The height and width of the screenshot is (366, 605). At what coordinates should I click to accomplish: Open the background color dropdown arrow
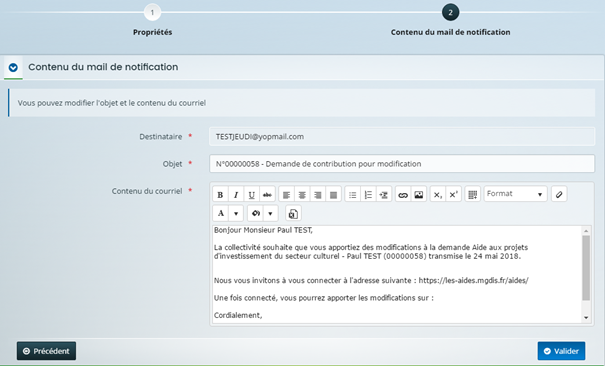[x=270, y=213]
